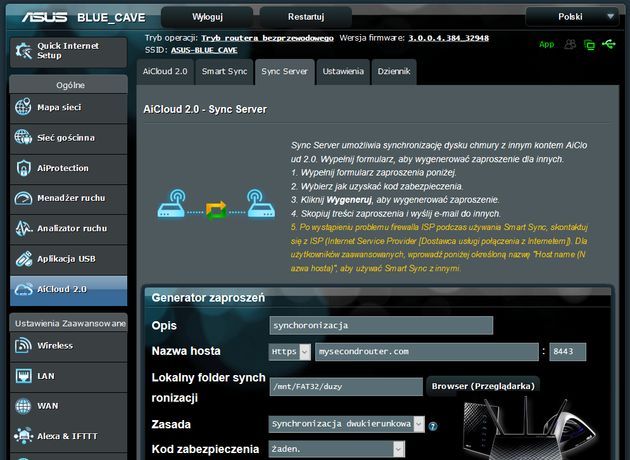
Task: Open Mapa sieci menu item
Action: pyautogui.click(x=69, y=108)
